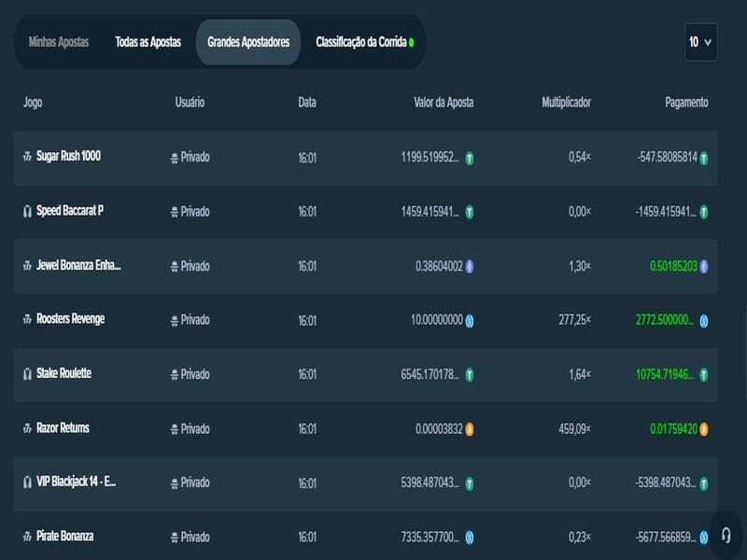This screenshot has height=560, width=747.
Task: Click the Tether coin next to 6545.170178... bet
Action: click(470, 375)
